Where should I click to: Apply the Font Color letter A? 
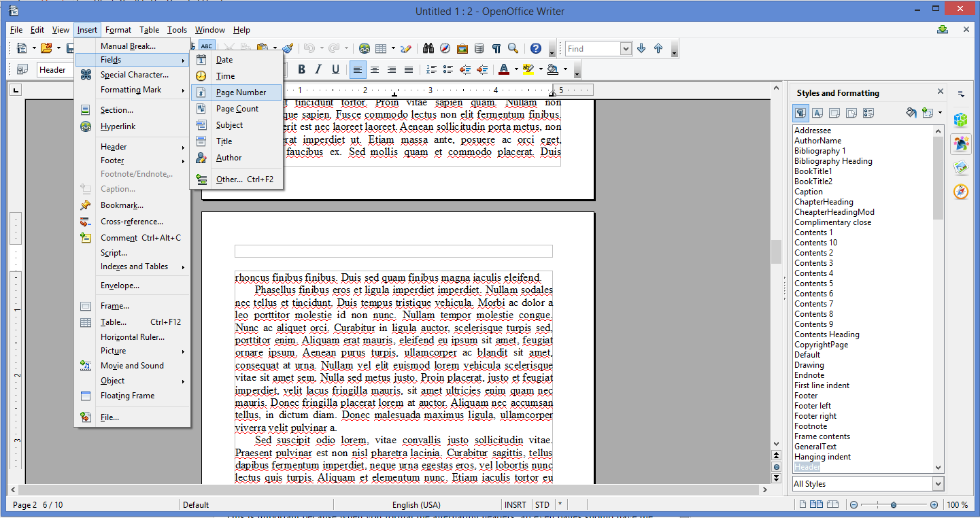pyautogui.click(x=504, y=69)
